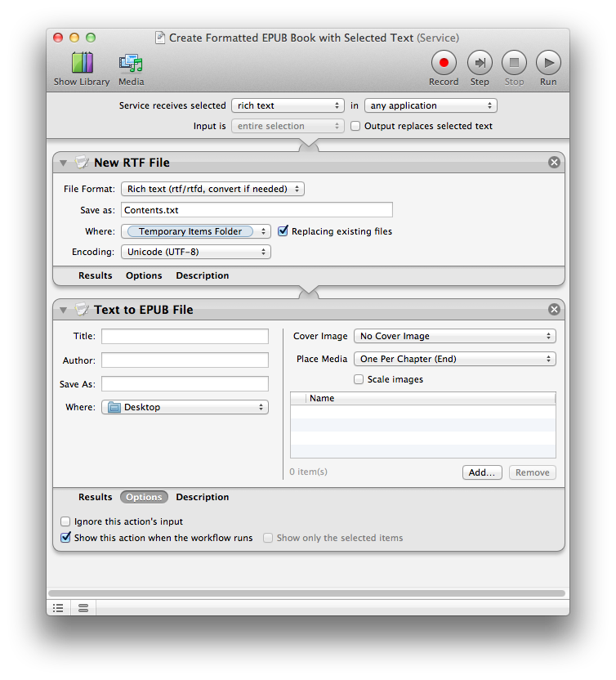Click the 'Save as' Contents.txt field

[257, 210]
